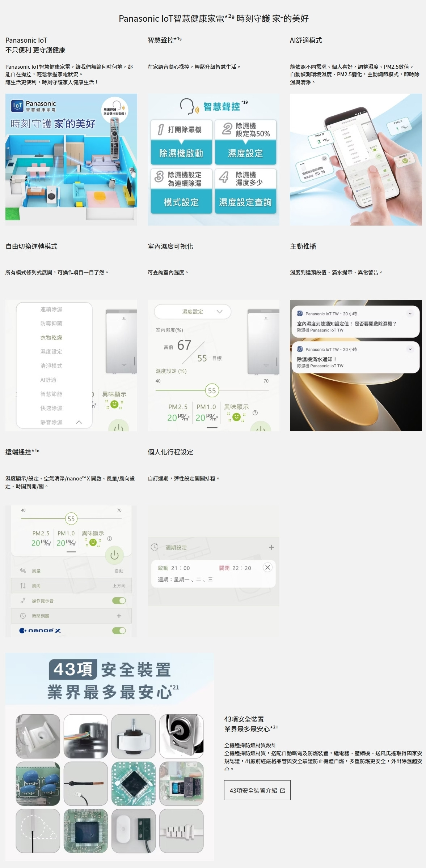Viewport: 426px width, 868px height.
Task: Open the 43項安全裝置介紹 link
Action: 257,790
